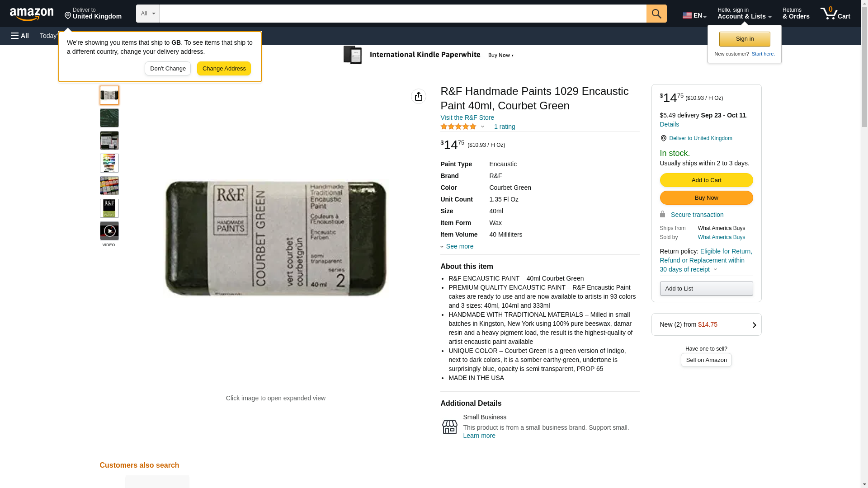Expand the New (2) from $14.75 offers

pyautogui.click(x=706, y=324)
